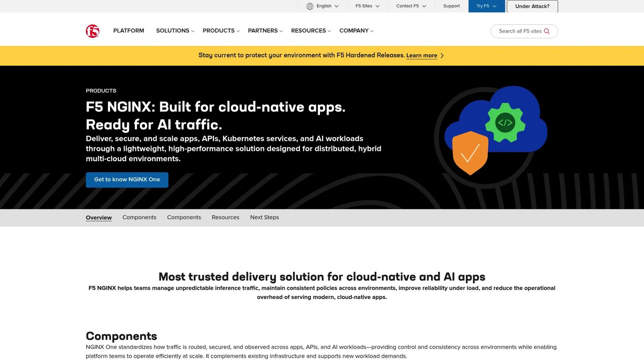The image size is (644, 362).
Task: Expand the Company menu
Action: pyautogui.click(x=356, y=31)
